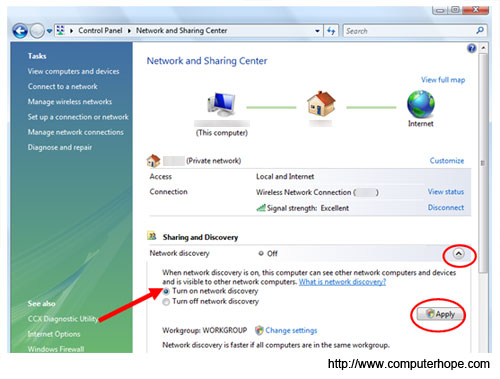
Task: Expand the arrow after Control Panel breadcrumb
Action: [x=129, y=31]
